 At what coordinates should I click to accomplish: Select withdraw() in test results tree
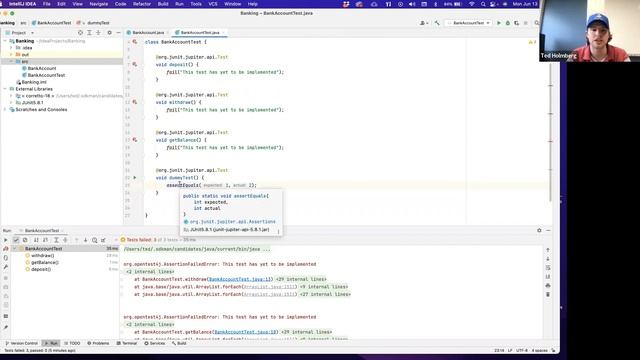tap(42, 256)
